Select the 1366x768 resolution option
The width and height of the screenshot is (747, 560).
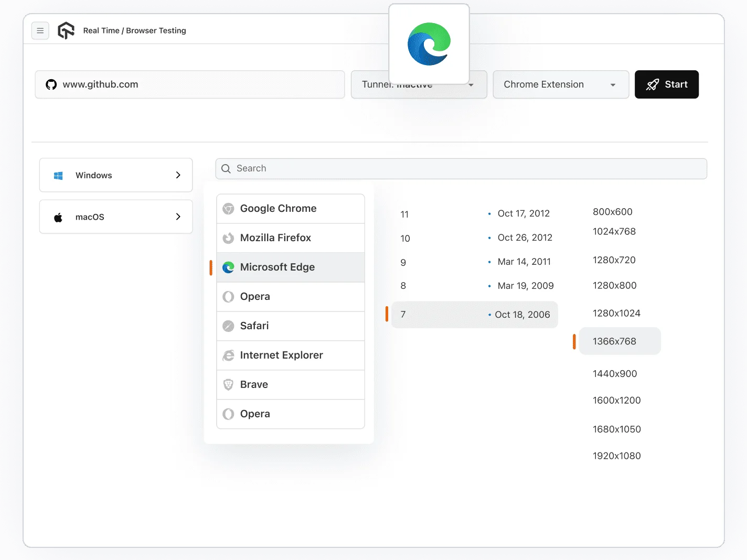click(614, 341)
